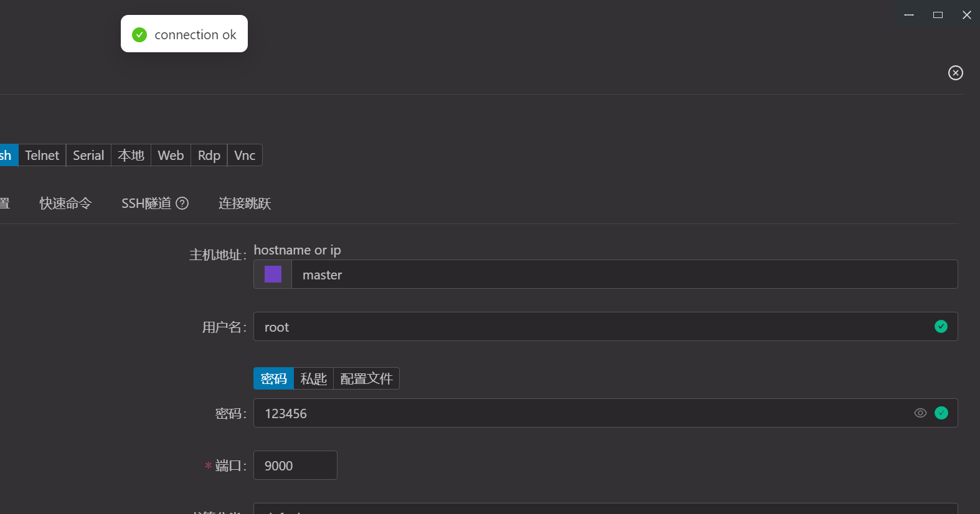Toggle password visibility eye icon
This screenshot has width=980, height=514.
pos(920,413)
